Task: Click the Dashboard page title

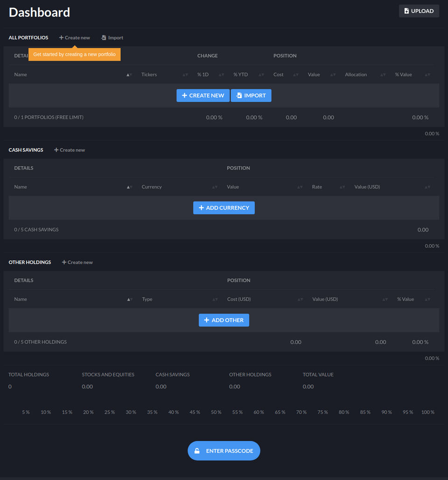Action: pos(39,12)
